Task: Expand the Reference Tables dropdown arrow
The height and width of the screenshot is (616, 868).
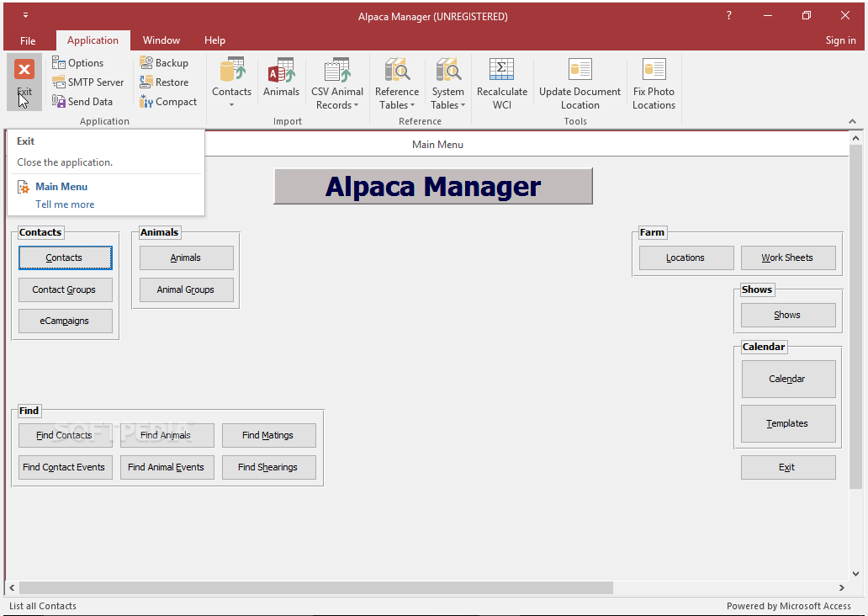Action: click(412, 105)
